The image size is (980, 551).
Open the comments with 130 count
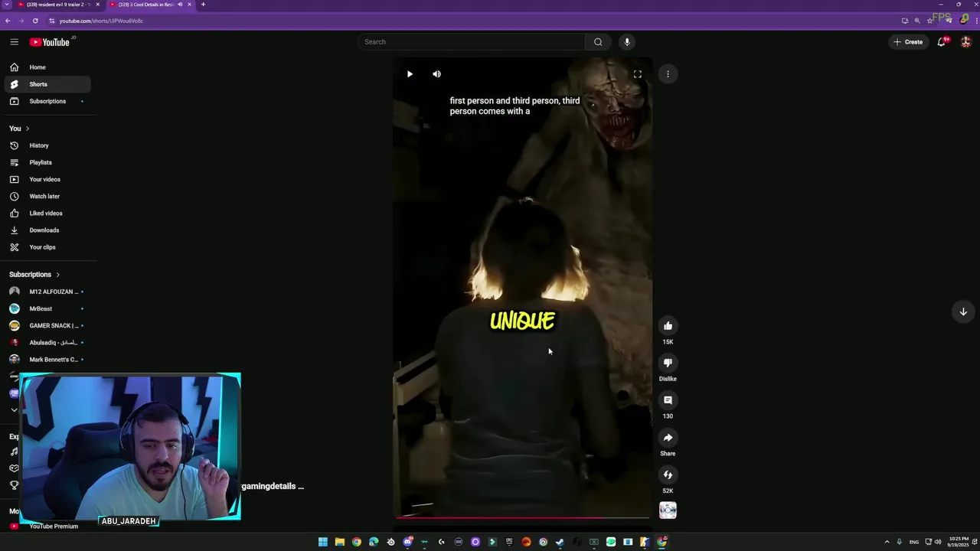pyautogui.click(x=668, y=400)
